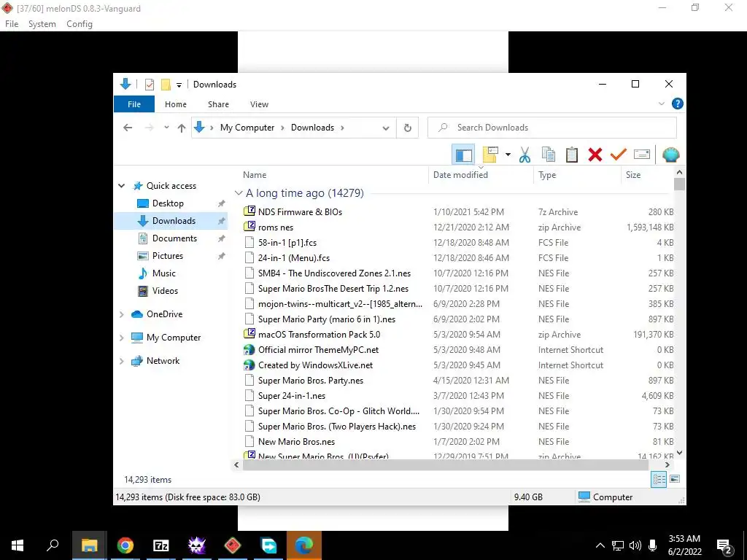The width and height of the screenshot is (747, 560).
Task: Open the View ribbon tab
Action: coord(259,104)
